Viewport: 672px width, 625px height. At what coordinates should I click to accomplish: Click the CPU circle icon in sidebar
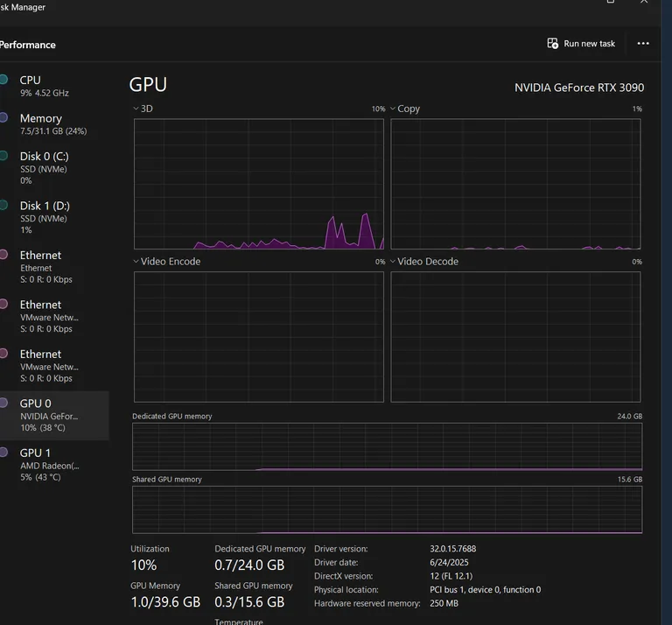(x=3, y=80)
